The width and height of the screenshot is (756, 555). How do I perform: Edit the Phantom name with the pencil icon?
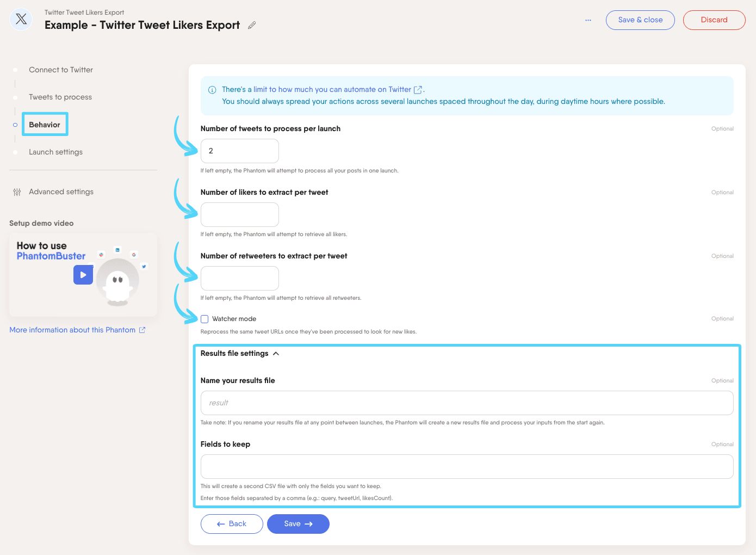tap(252, 25)
